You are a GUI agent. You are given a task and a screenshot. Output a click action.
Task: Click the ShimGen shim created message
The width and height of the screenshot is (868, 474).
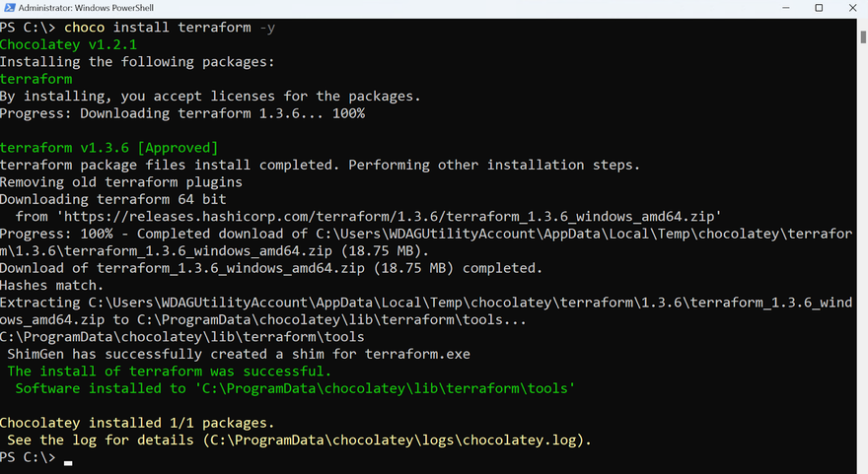tap(239, 354)
